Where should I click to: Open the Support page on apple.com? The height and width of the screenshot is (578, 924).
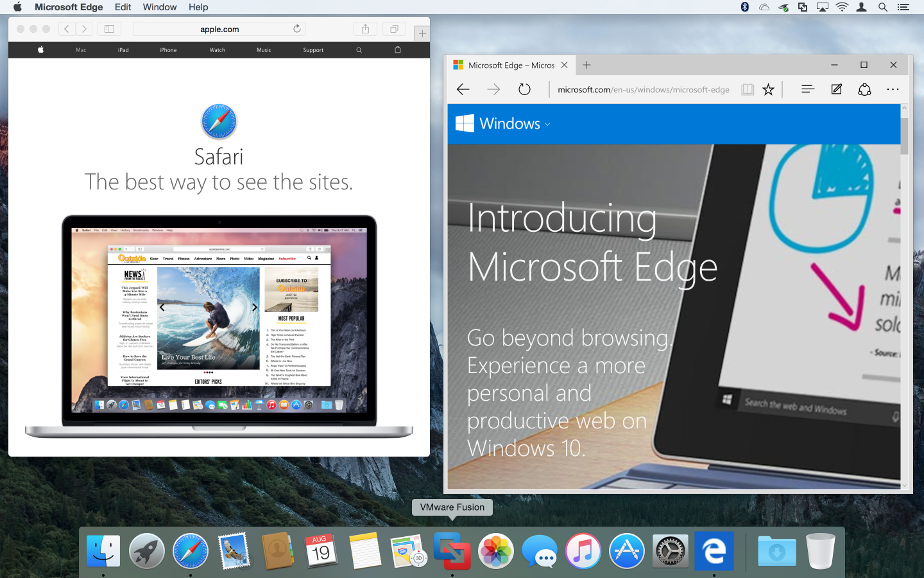click(x=313, y=49)
